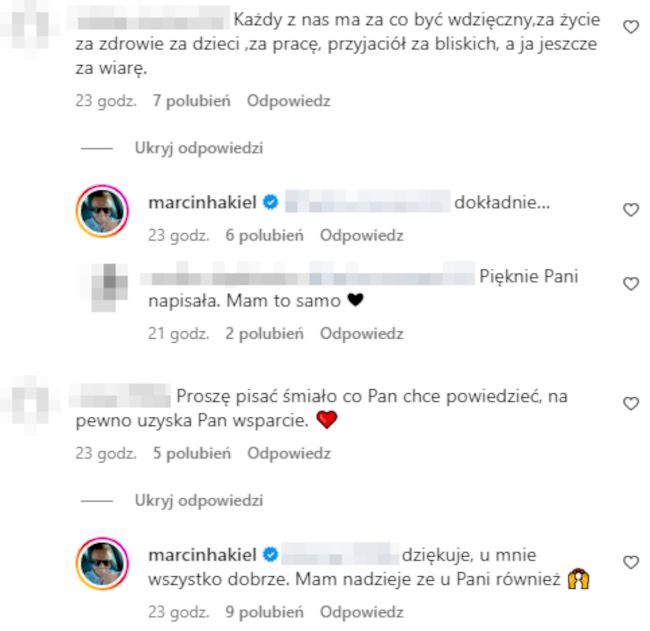Like the 'Proszę pisać śmiało' comment

coord(631,403)
